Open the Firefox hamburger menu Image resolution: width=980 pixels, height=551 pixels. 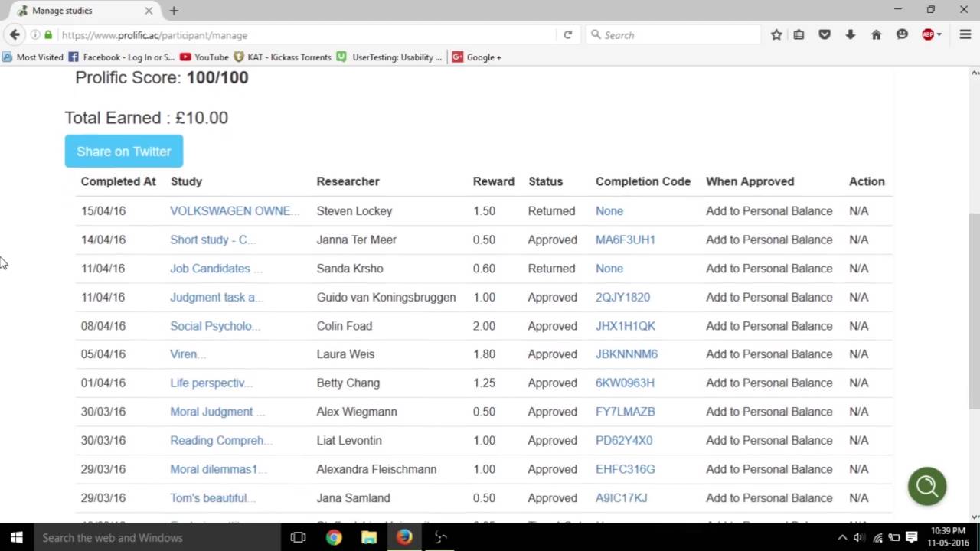pyautogui.click(x=964, y=34)
